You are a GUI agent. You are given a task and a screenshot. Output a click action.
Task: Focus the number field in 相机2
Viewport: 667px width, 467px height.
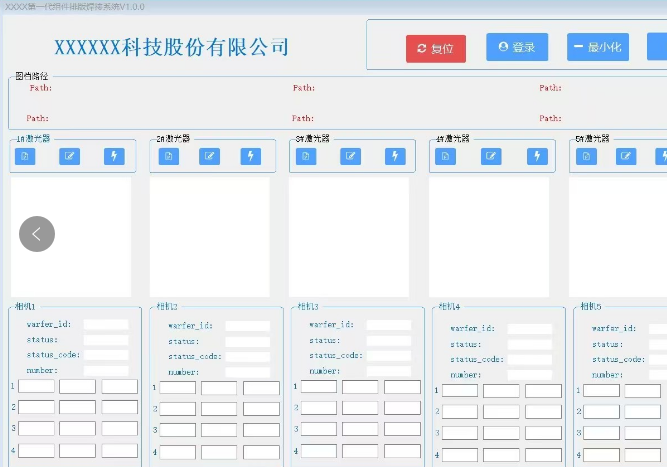[248, 372]
